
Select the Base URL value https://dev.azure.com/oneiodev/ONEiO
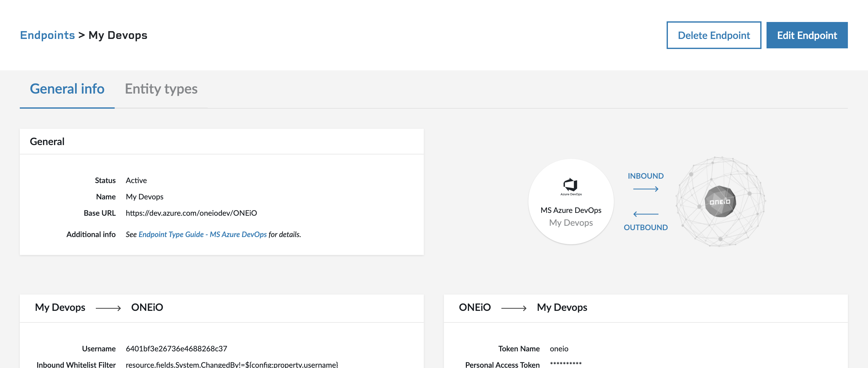coord(191,213)
